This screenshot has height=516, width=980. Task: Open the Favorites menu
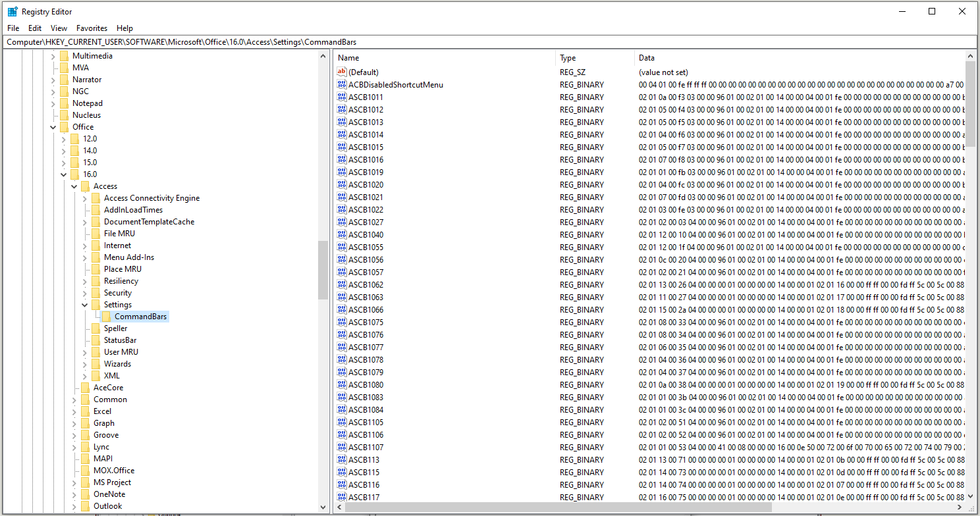[92, 28]
